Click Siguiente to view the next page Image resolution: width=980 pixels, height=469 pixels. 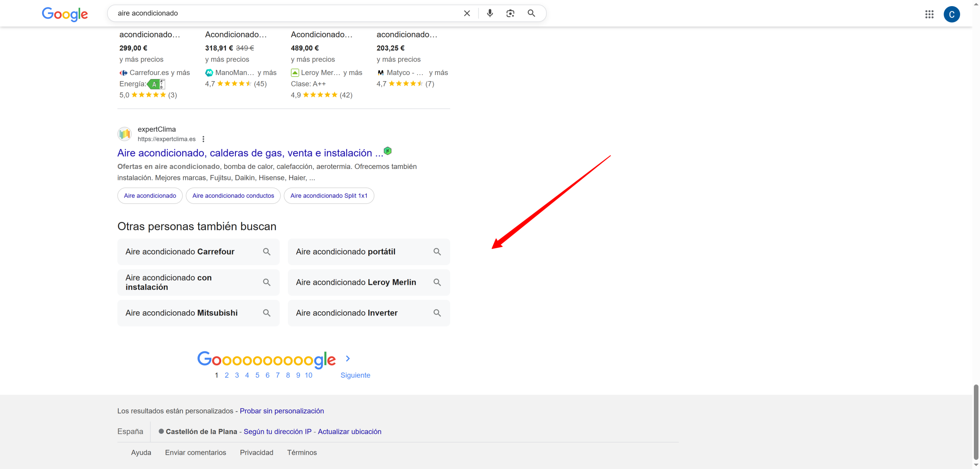pyautogui.click(x=355, y=375)
